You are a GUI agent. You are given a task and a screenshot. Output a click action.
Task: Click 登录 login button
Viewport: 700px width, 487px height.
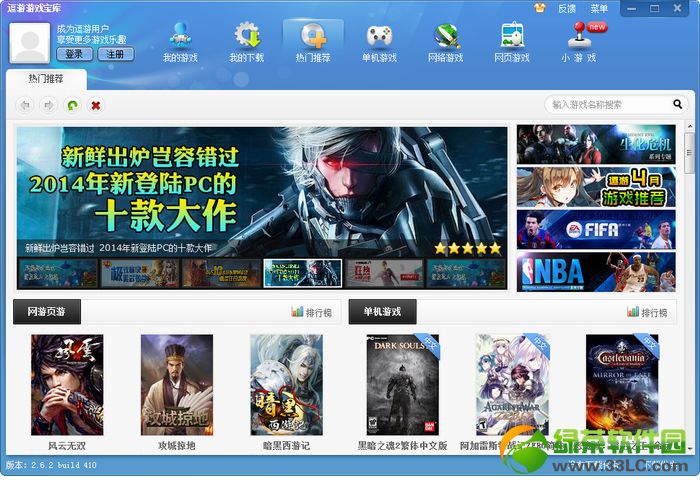75,54
